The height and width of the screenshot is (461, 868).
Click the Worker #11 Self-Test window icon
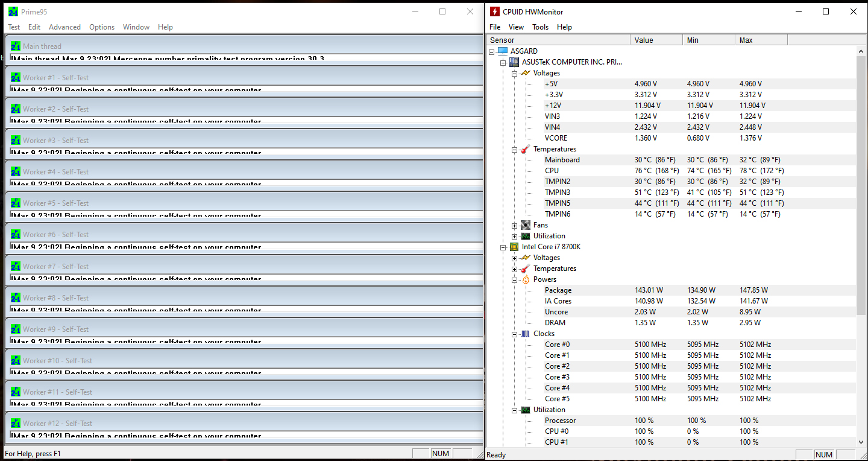tap(16, 392)
